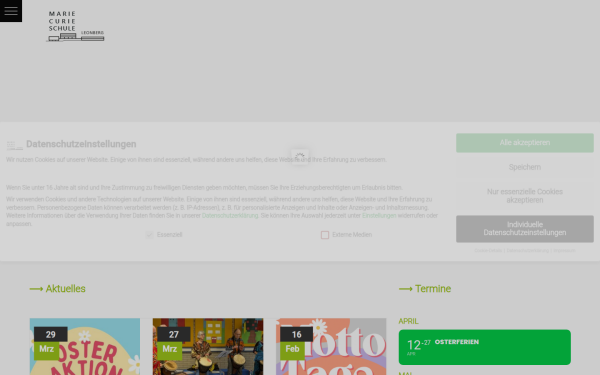
Task: Click the Termine section heading
Action: click(425, 289)
